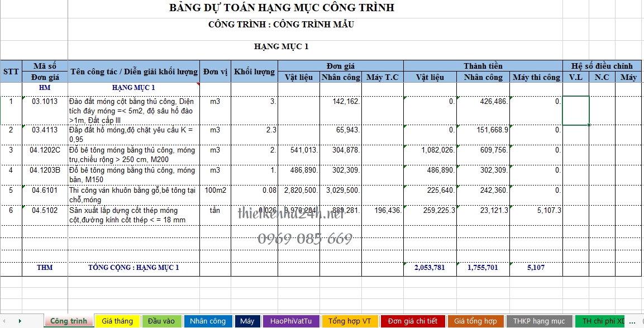Select total labor cell 1,755,701
Viewport: 644px width, 328px height.
(483, 269)
